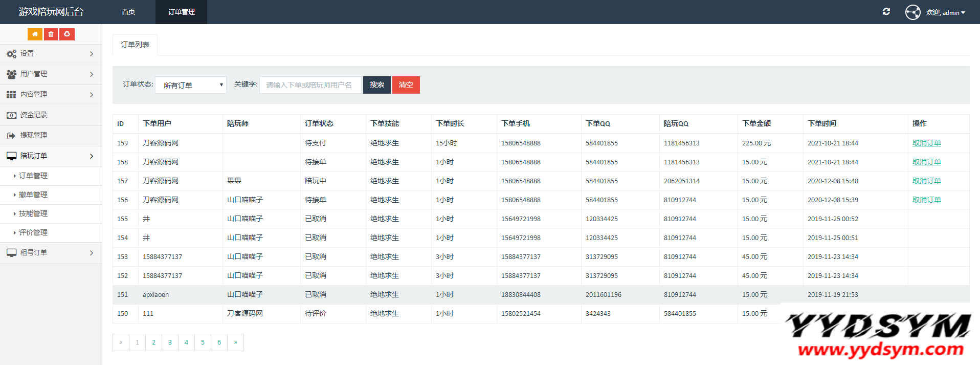
Task: Go to page 3 in pagination
Action: (170, 342)
